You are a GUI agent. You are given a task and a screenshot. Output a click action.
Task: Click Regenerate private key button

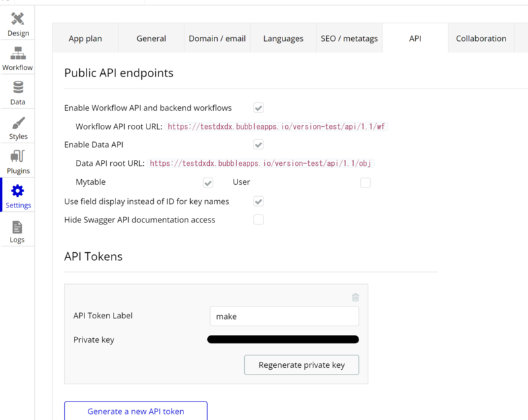[x=302, y=365]
